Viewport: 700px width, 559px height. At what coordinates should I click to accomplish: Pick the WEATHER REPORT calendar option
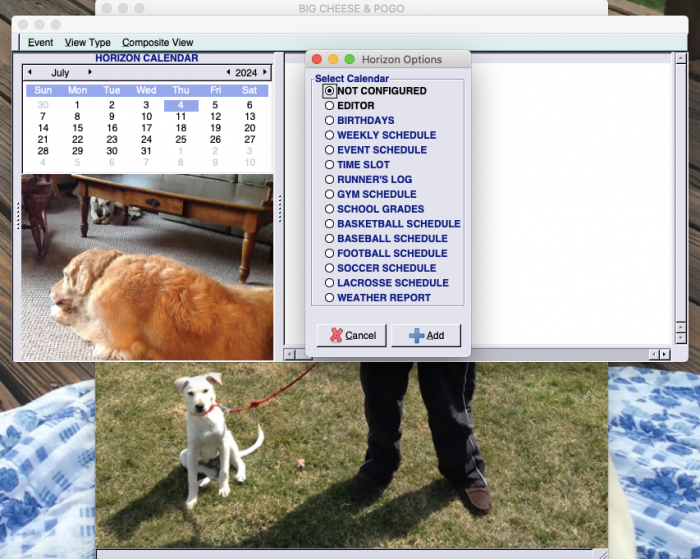coord(330,298)
